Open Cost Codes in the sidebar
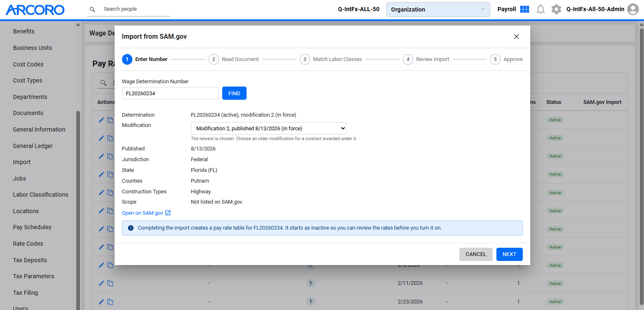 click(x=28, y=64)
